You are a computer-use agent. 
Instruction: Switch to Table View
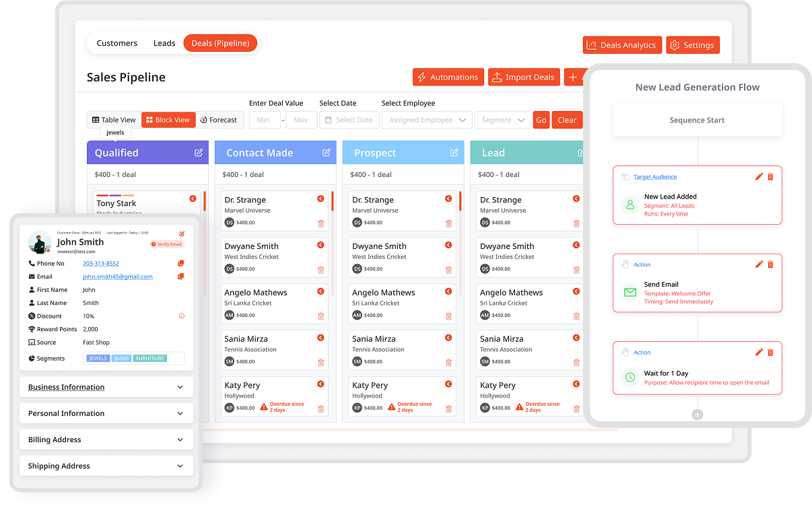click(x=114, y=120)
